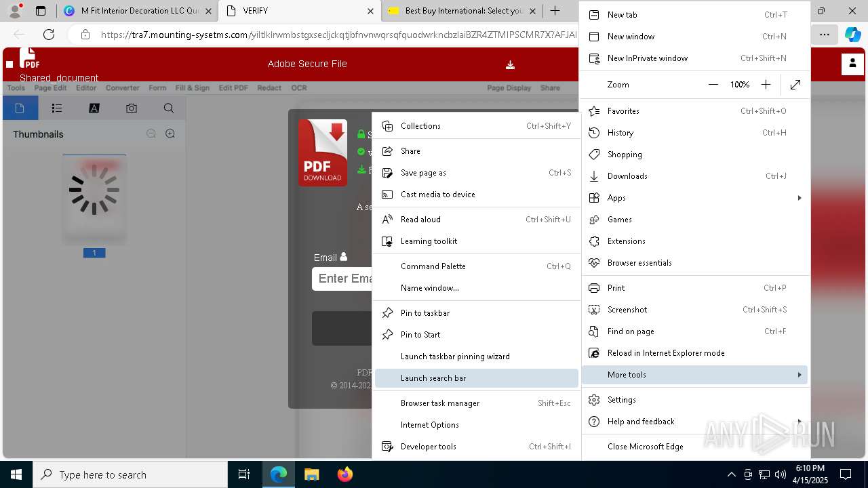Expand the More tools submenu
868x488 pixels.
(x=696, y=375)
